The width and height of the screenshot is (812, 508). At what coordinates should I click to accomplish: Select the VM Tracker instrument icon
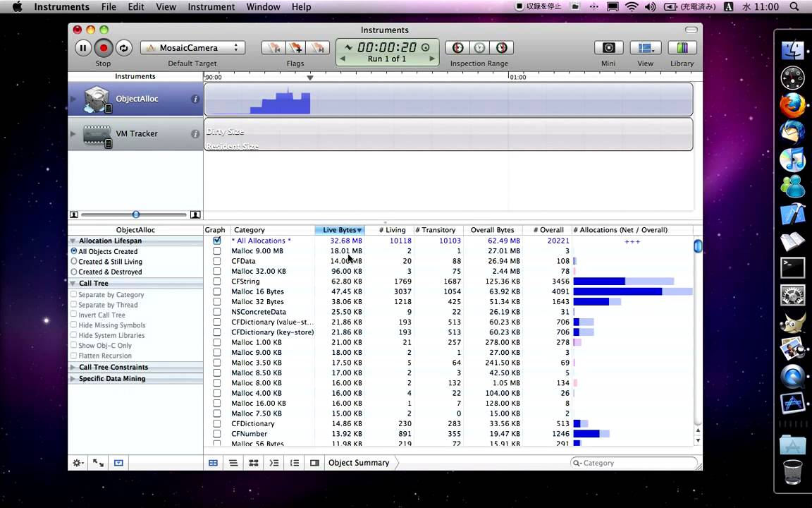(x=97, y=135)
